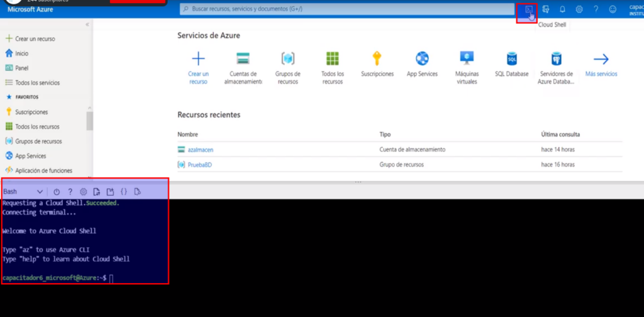Open Grupos de recursos service tile
The width and height of the screenshot is (644, 317).
(288, 68)
